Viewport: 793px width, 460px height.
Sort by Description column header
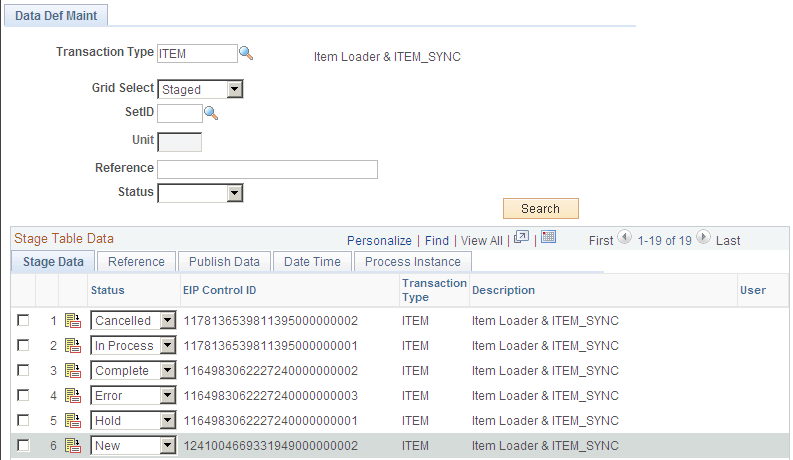coord(503,290)
